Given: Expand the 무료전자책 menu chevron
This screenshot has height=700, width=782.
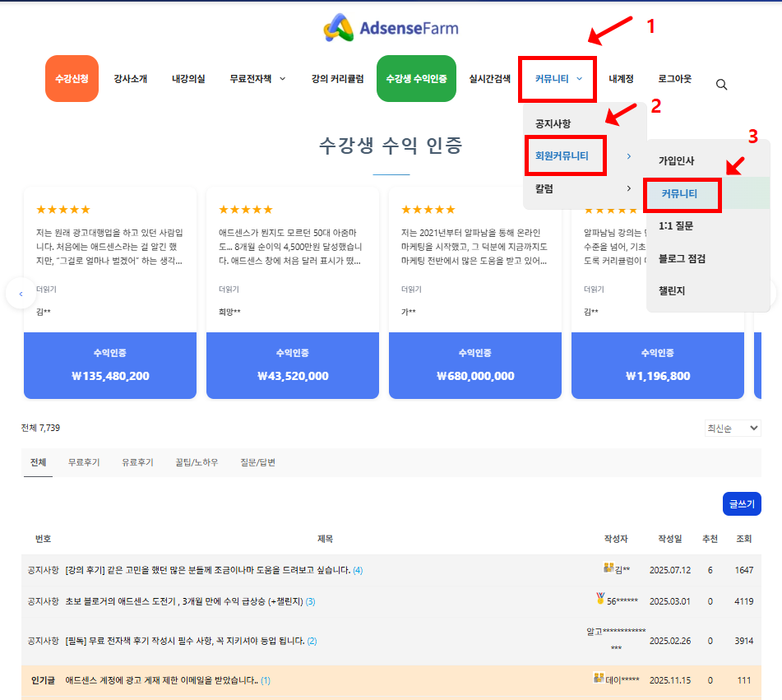Looking at the screenshot, I should pyautogui.click(x=282, y=79).
